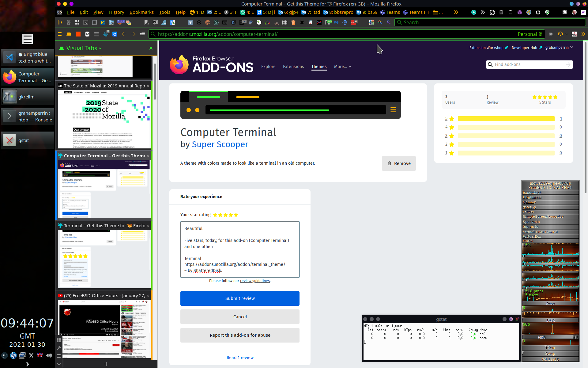
Task: Click the volume icon in system tray
Action: pyautogui.click(x=49, y=355)
